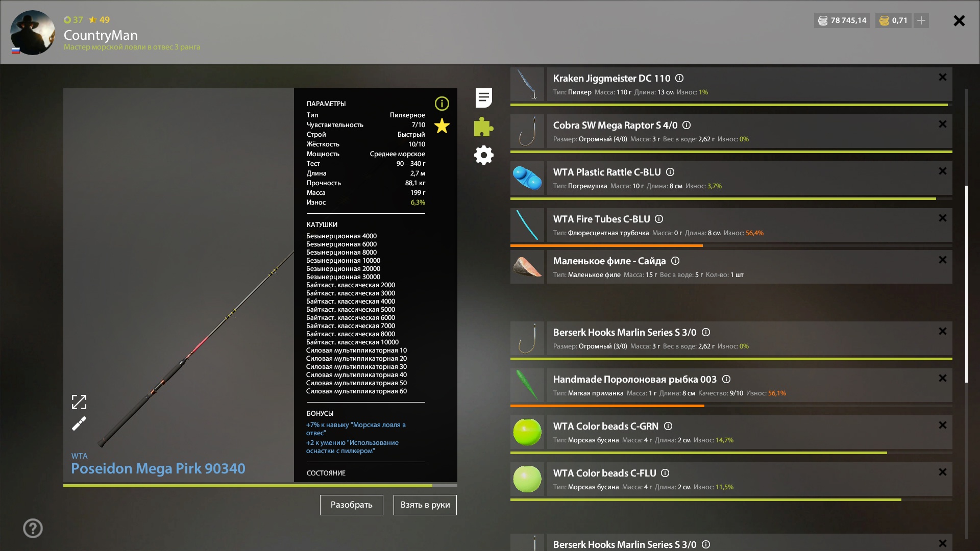Remove first Berserk Hooks Marlin Series hook
The width and height of the screenshot is (980, 551).
point(943,331)
